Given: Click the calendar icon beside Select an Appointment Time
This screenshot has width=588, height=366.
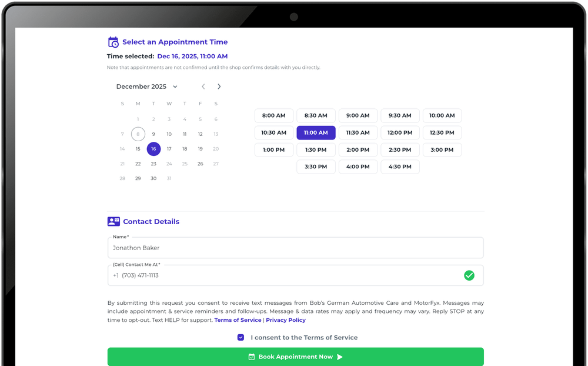Looking at the screenshot, I should [x=113, y=42].
